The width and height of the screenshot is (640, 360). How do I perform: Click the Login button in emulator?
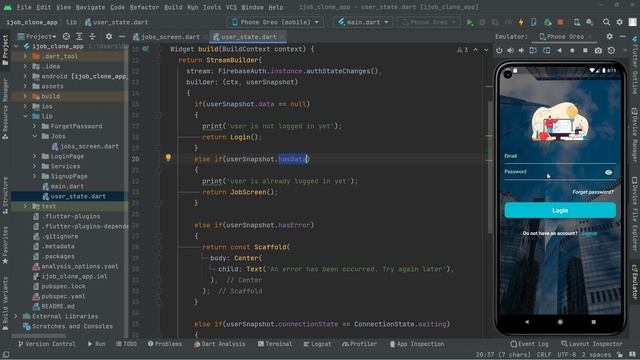[560, 211]
